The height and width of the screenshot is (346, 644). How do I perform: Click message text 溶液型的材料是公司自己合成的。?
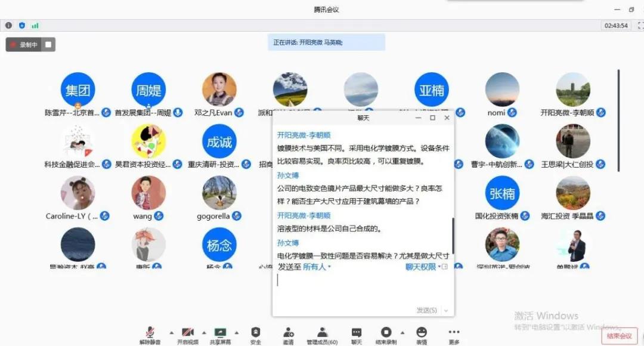330,228
